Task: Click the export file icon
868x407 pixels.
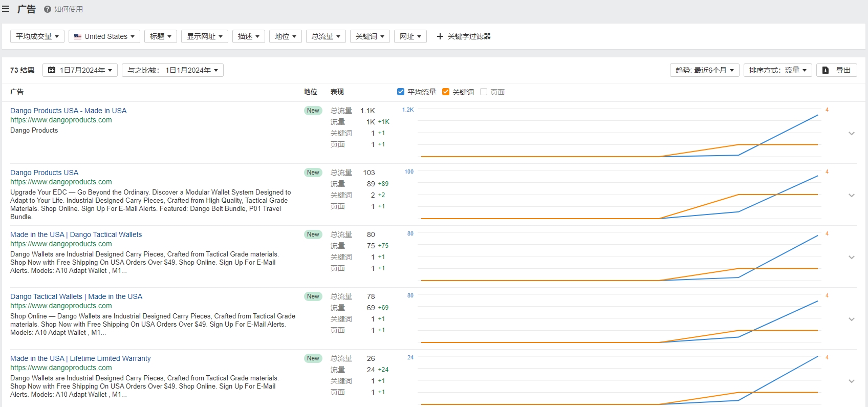Action: pos(826,70)
